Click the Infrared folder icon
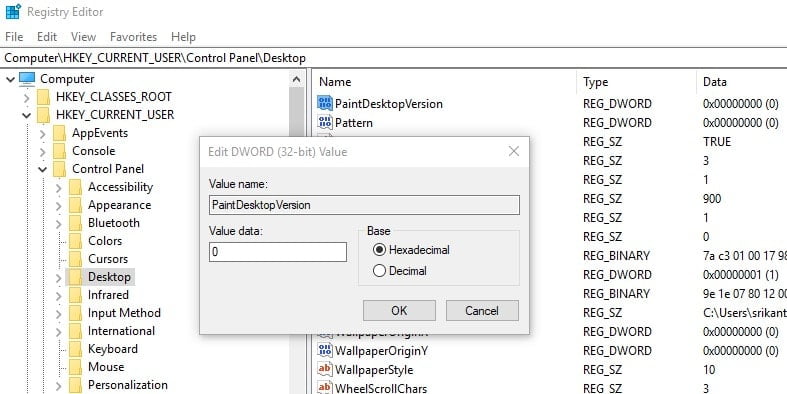787x394 pixels. (76, 295)
